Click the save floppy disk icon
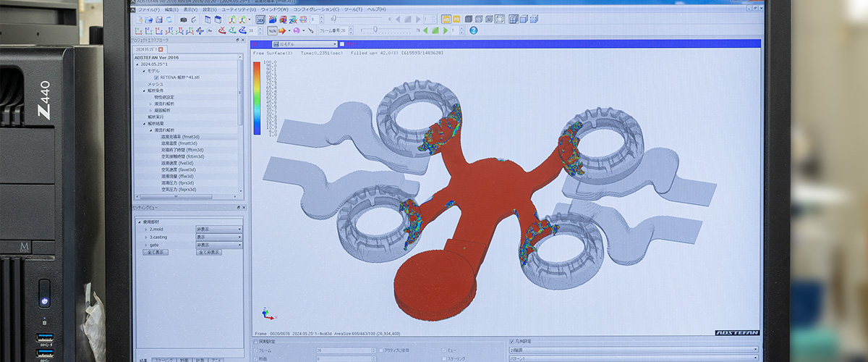This screenshot has height=362, width=868. click(158, 20)
